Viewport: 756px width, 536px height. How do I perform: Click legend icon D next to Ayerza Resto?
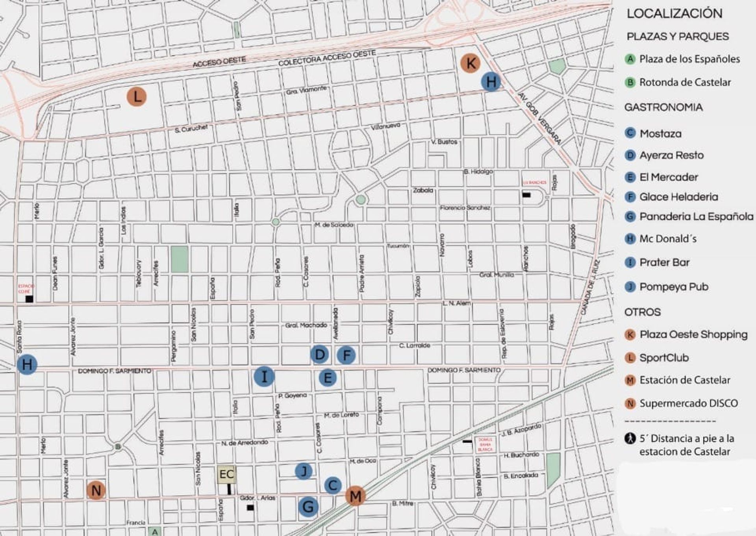click(630, 155)
